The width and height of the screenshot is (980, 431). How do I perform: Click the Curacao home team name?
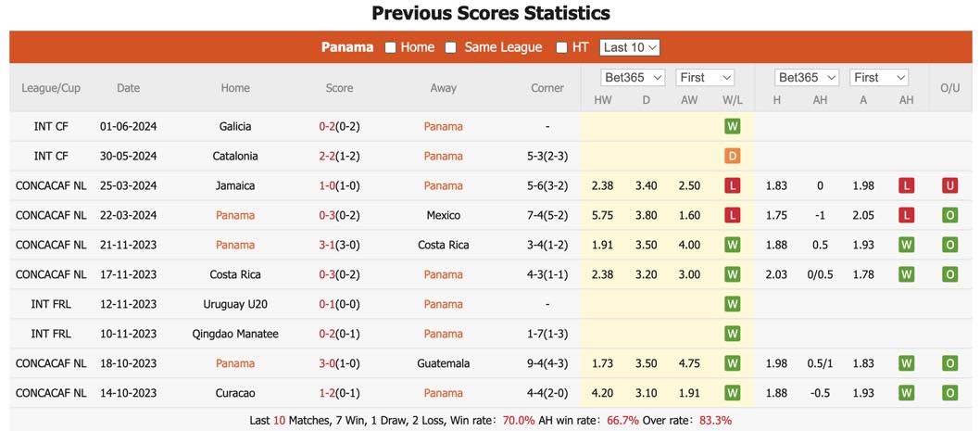click(x=235, y=394)
